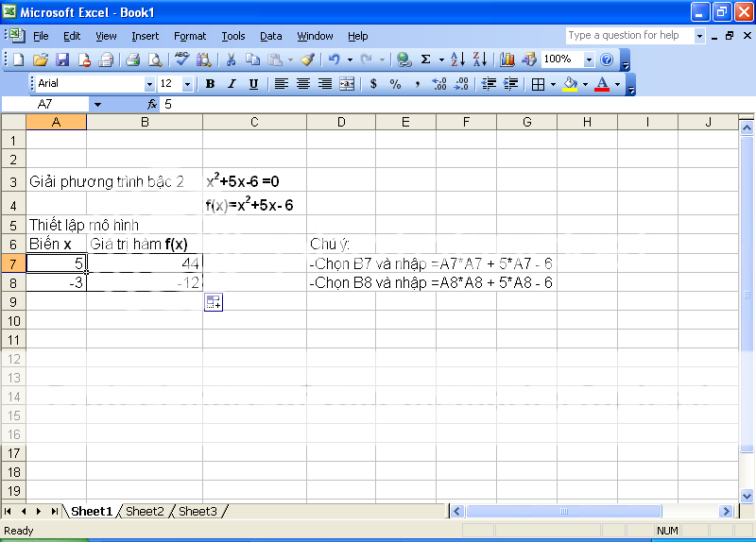Click the Format Painter brush icon

307,59
